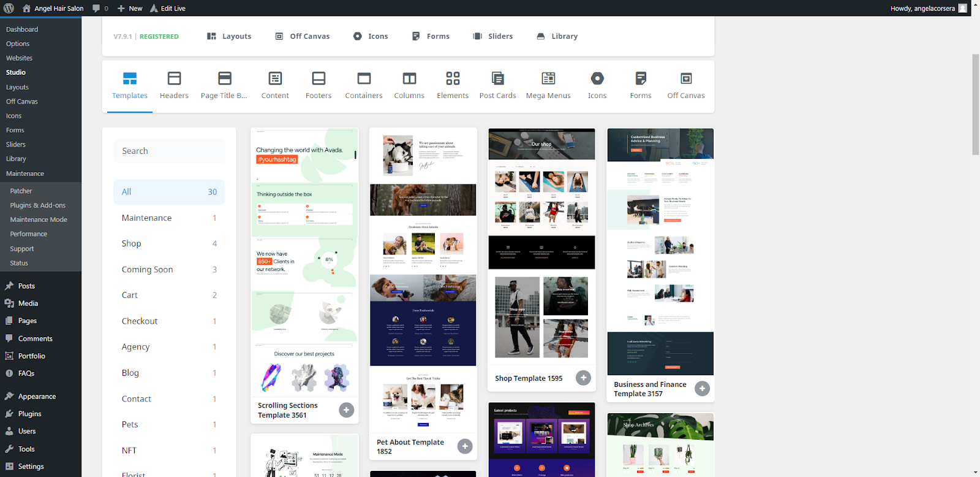Select the Content icon
The image size is (980, 477).
275,78
